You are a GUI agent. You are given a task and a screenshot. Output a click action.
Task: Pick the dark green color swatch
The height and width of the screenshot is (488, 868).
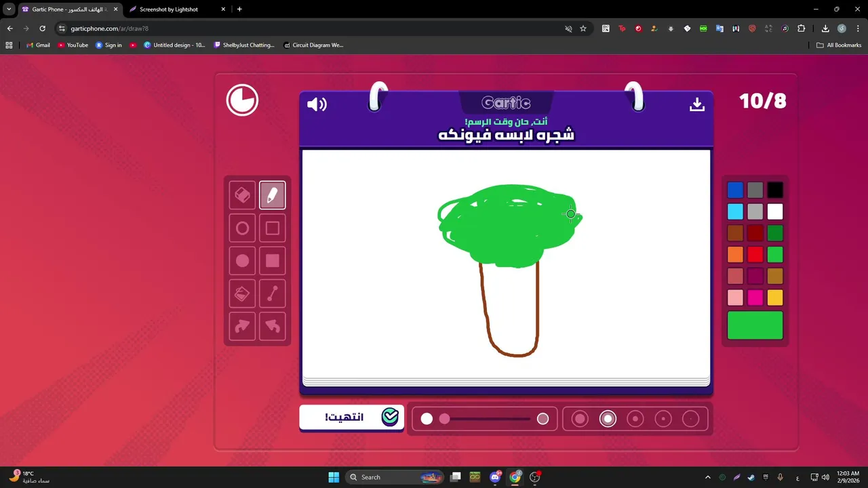775,233
